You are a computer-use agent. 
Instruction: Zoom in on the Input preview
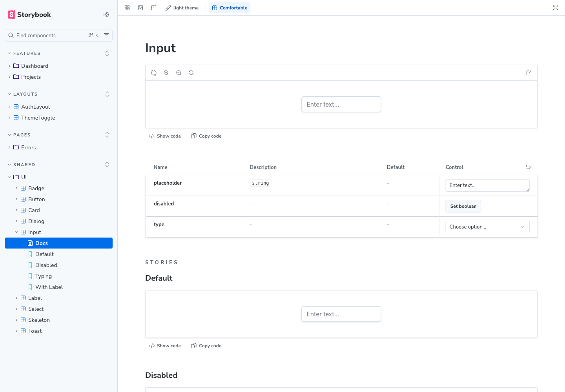point(166,73)
